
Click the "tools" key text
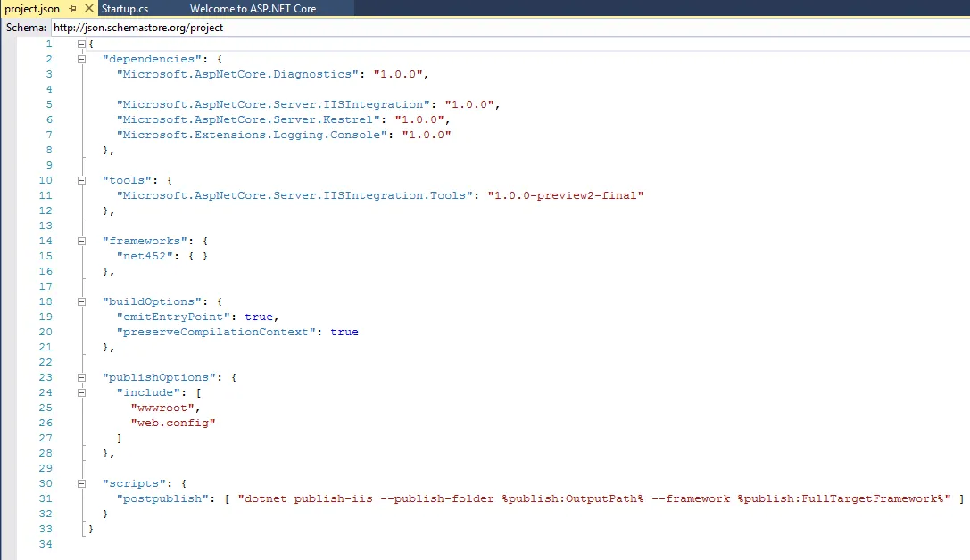click(x=127, y=180)
